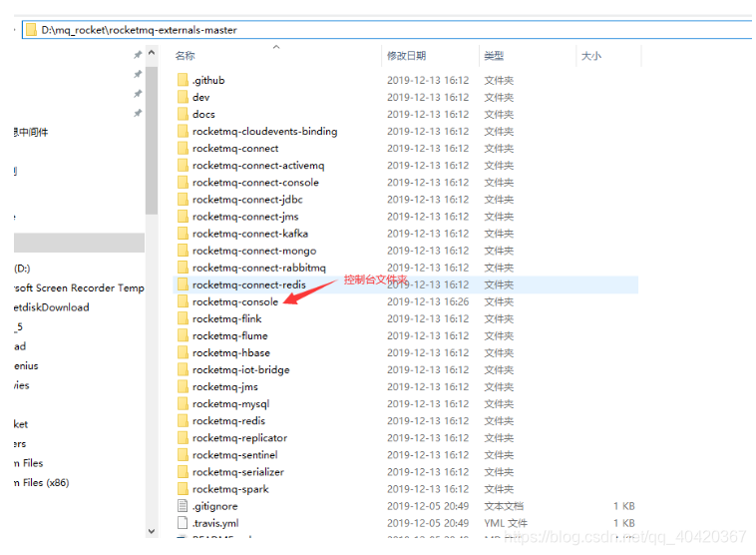Select the .travis.yml file name

[x=215, y=523]
